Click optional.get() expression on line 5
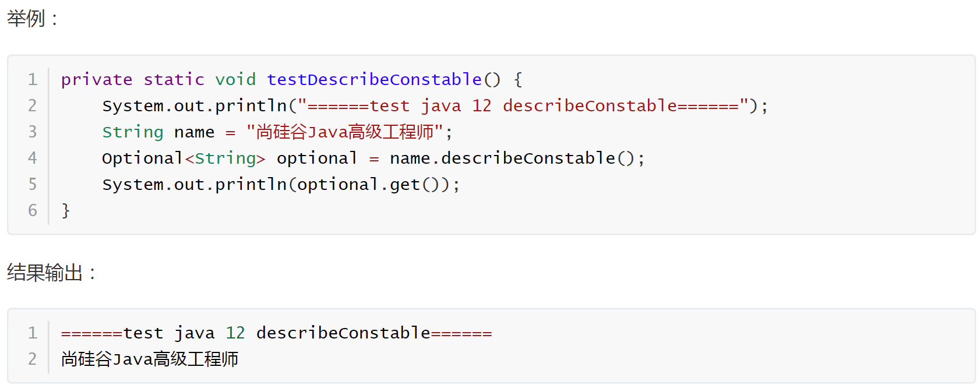 pos(368,185)
